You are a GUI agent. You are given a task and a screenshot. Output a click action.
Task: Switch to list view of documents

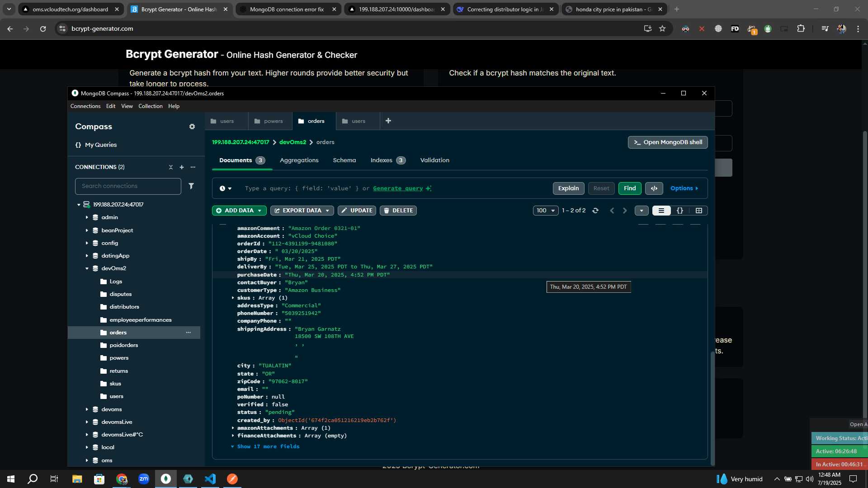coord(661,211)
